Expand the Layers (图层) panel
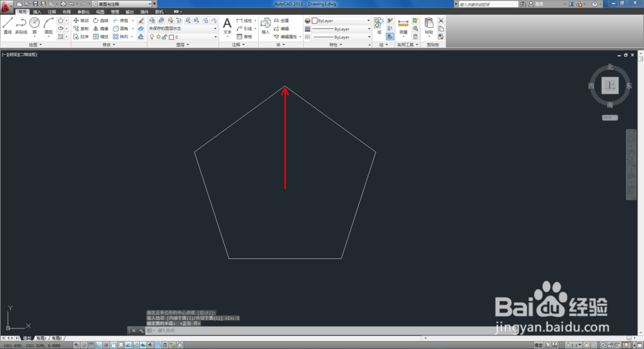Image resolution: width=644 pixels, height=349 pixels. [x=182, y=45]
